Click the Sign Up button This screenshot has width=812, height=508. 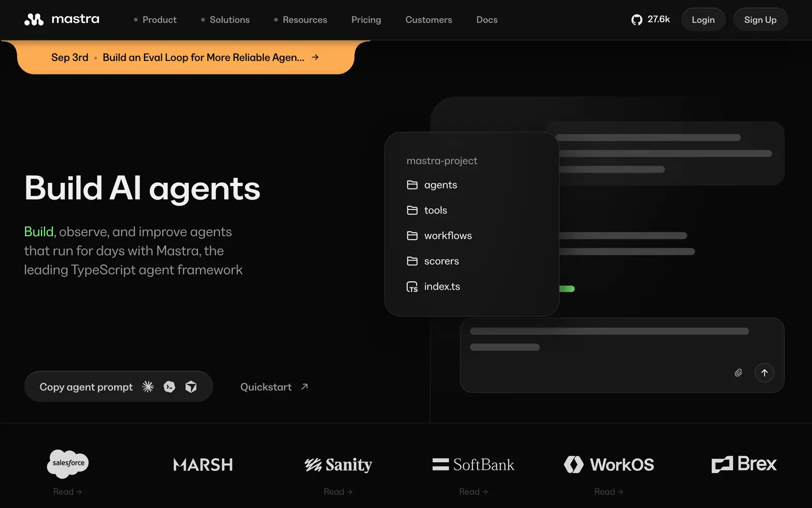pyautogui.click(x=760, y=20)
